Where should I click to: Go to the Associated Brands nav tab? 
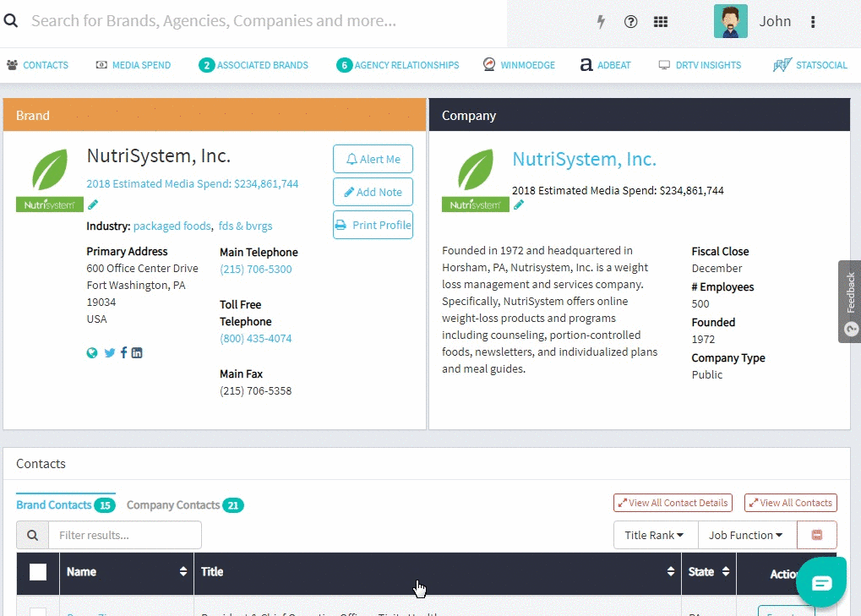(253, 65)
